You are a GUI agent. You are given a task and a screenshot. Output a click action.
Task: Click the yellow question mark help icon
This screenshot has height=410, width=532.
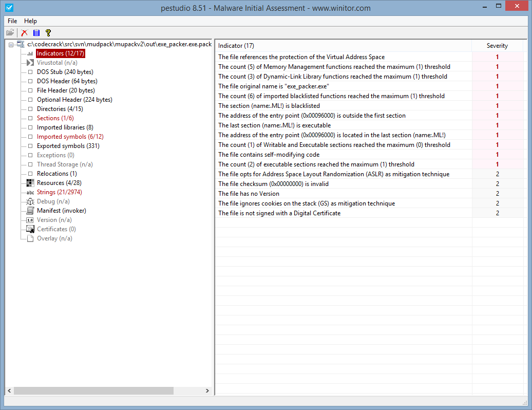[x=48, y=32]
